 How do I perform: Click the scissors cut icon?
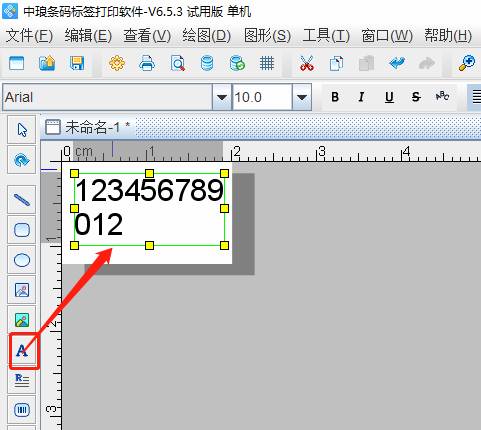tap(307, 63)
